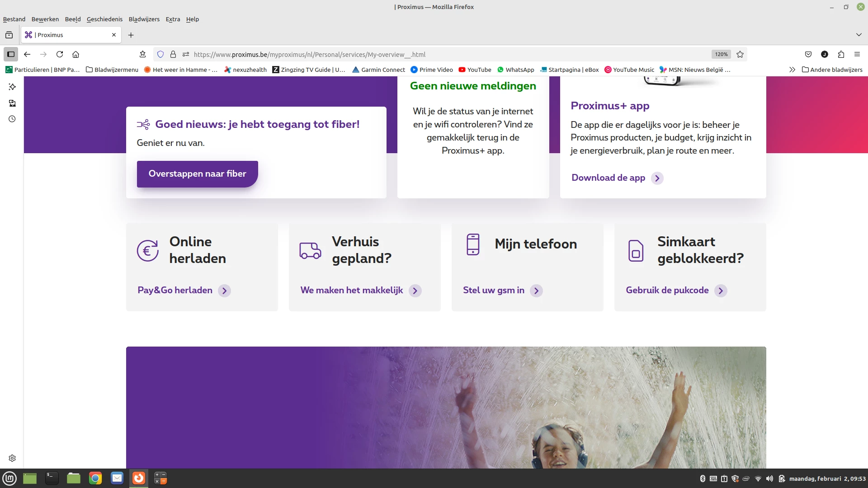
Task: Expand the list all tabs chevron
Action: [859, 35]
